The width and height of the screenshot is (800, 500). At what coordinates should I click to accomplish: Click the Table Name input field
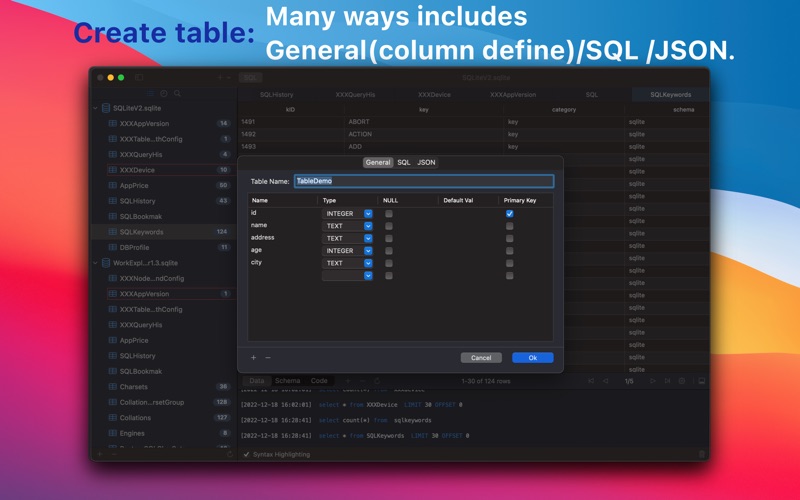(424, 181)
